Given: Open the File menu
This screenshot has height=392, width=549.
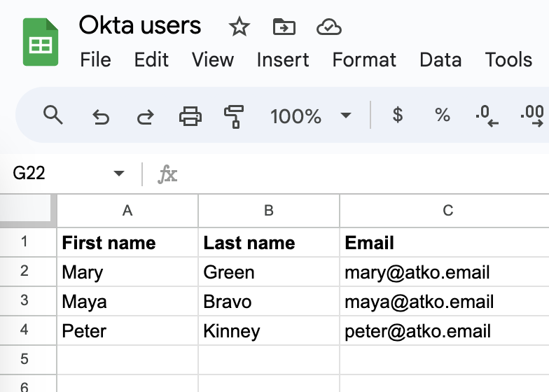Looking at the screenshot, I should (95, 60).
